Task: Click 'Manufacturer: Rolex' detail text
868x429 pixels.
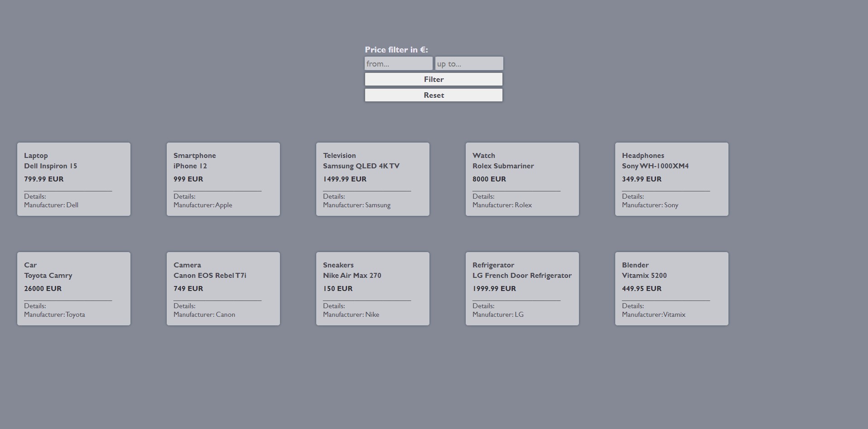Action: click(502, 205)
